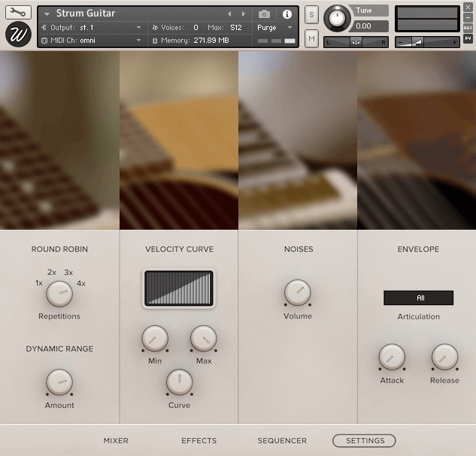Open the Sequencer tab

point(282,441)
